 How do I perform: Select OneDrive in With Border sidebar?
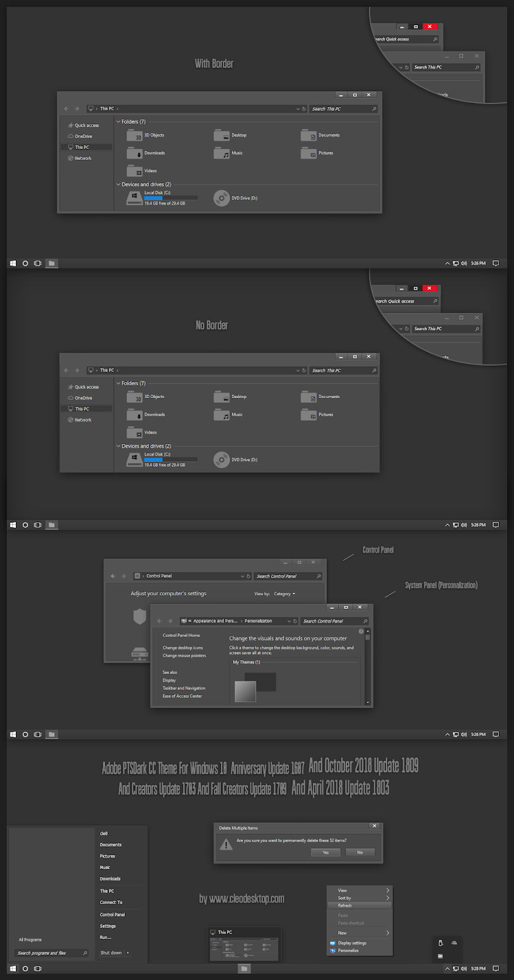(x=80, y=136)
